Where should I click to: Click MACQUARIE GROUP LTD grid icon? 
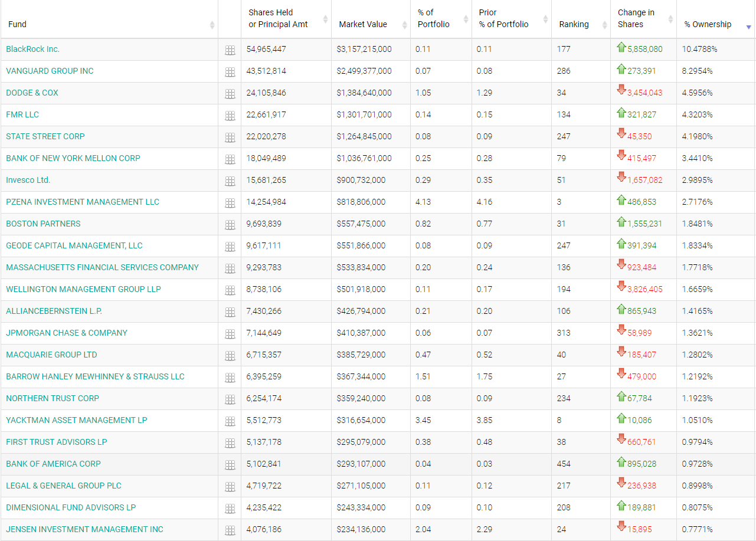230,356
